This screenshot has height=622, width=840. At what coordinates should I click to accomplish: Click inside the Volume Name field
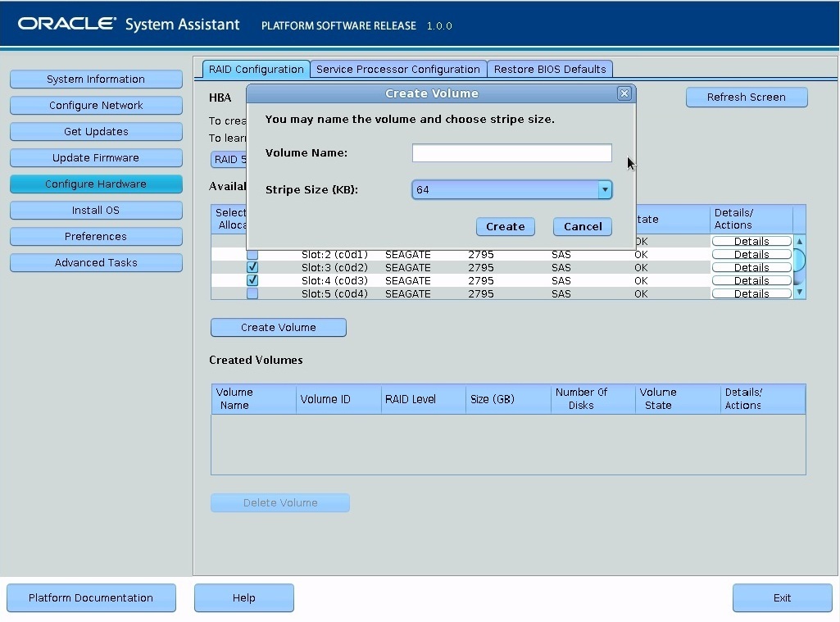click(511, 152)
